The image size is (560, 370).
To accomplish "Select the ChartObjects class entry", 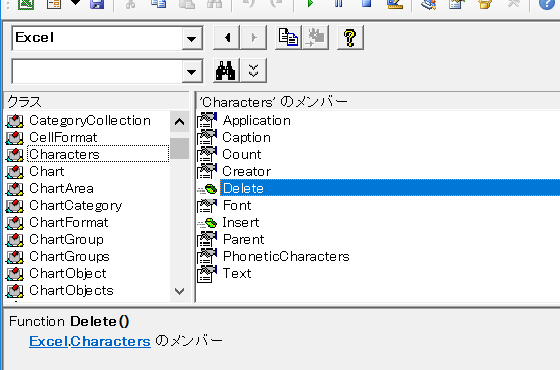I will point(71,290).
